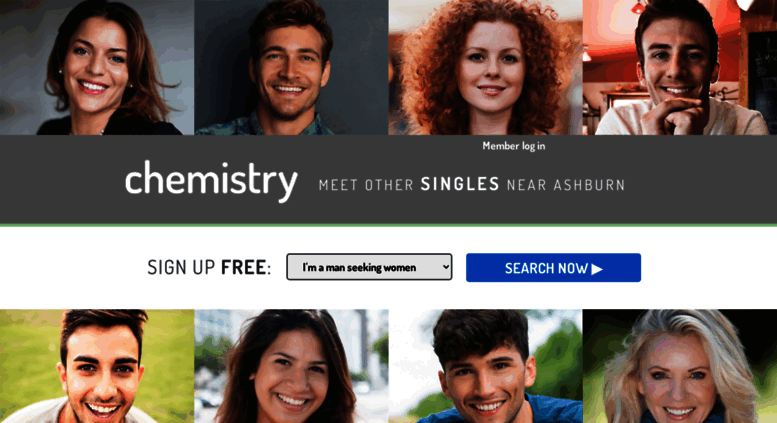Select bottom photo of laughing man on grass
777x423 pixels.
[x=97, y=366]
